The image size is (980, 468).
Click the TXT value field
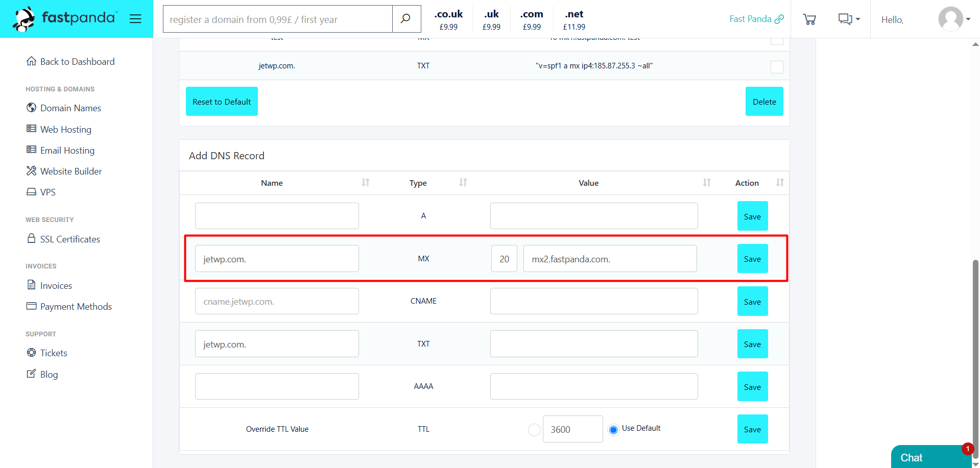pos(594,344)
